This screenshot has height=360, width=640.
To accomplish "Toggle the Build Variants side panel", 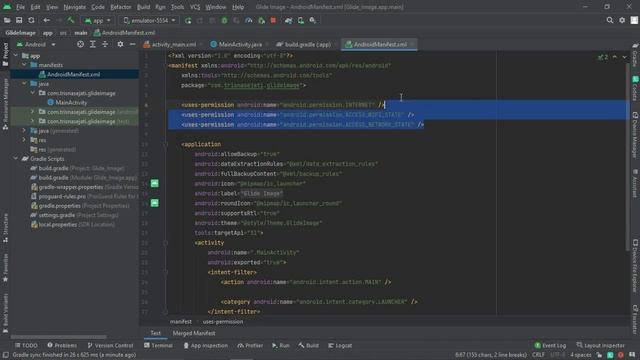I will coord(5,312).
